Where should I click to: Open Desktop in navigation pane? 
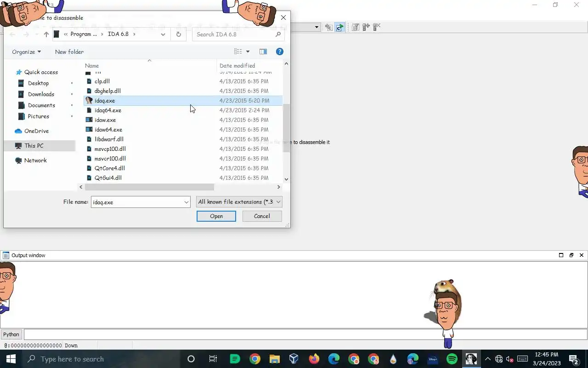(38, 83)
